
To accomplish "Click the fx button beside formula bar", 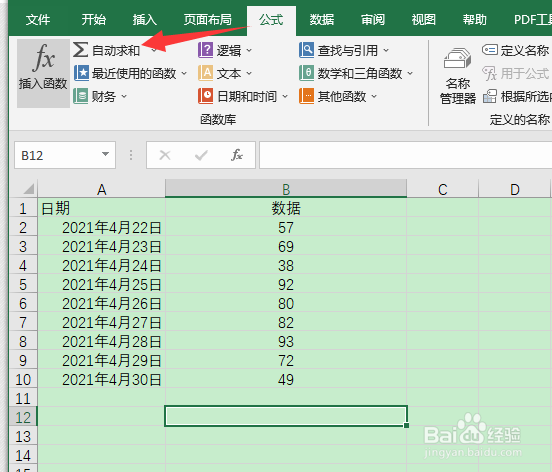I will [237, 155].
